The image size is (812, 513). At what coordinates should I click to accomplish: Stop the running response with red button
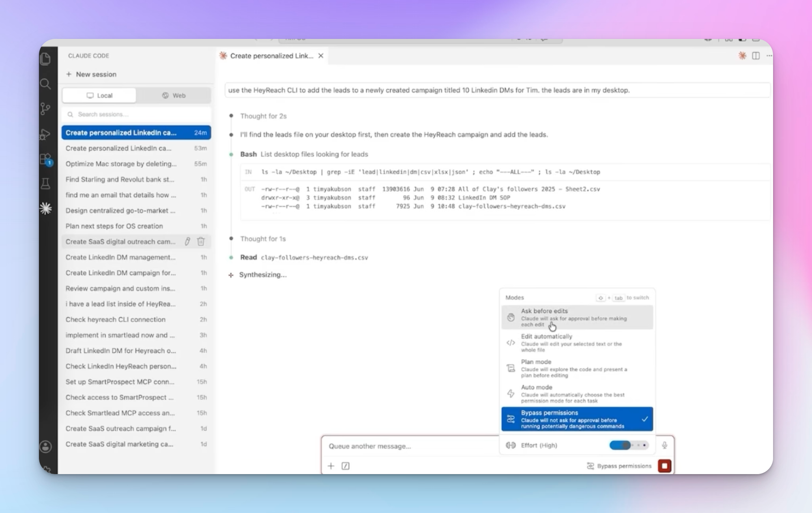664,466
